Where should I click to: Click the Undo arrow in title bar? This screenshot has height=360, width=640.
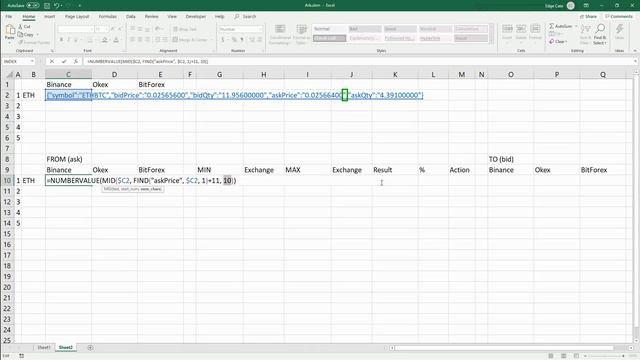pyautogui.click(x=57, y=5)
